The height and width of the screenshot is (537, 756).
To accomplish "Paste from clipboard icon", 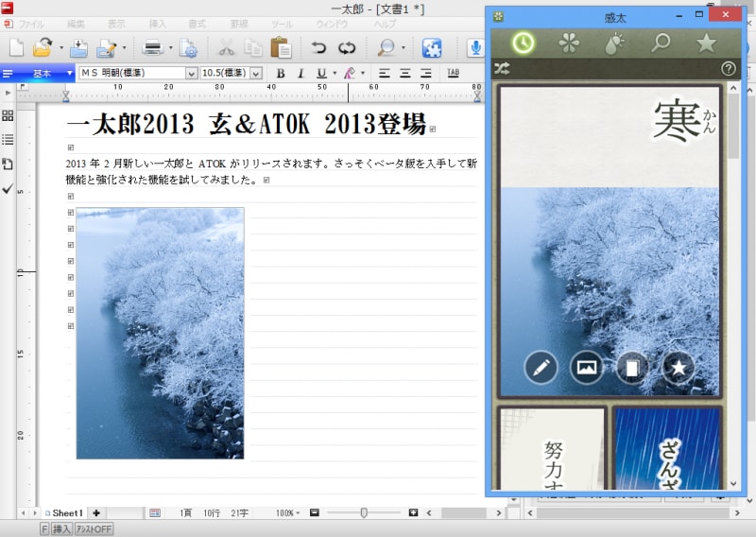I will [281, 47].
